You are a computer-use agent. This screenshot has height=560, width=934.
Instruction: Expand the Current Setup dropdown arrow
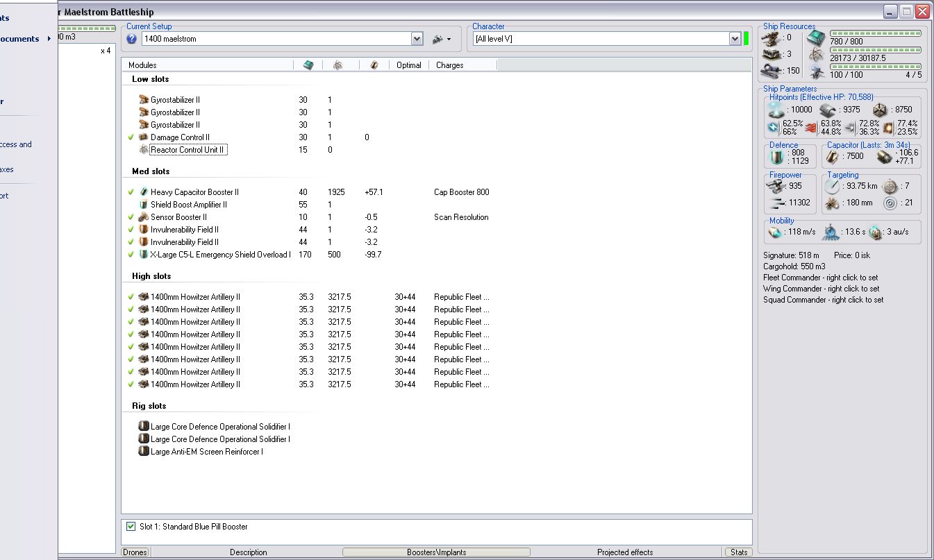[x=417, y=39]
